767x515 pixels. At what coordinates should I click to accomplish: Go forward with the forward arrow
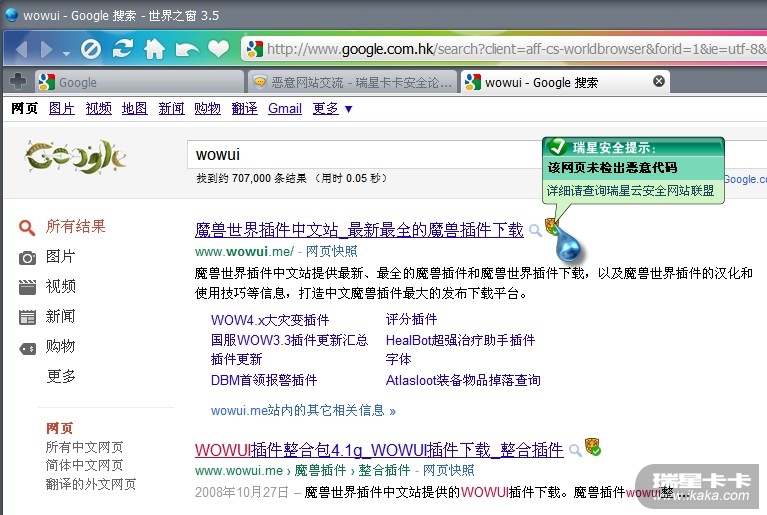[x=46, y=49]
